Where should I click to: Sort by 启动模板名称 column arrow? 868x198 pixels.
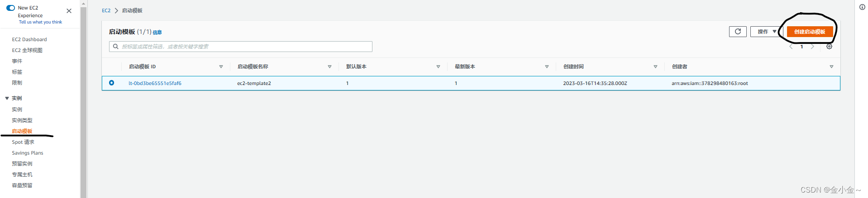[x=329, y=66]
